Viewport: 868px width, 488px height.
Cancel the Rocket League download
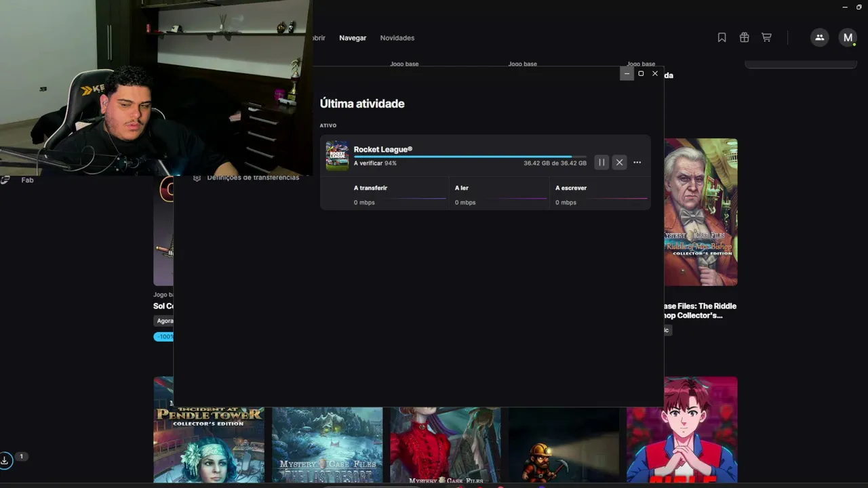(619, 163)
